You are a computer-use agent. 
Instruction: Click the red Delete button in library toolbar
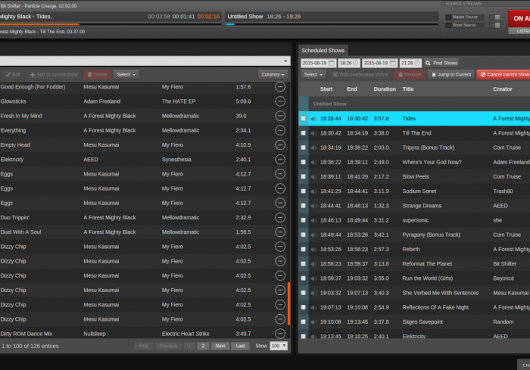pos(97,75)
